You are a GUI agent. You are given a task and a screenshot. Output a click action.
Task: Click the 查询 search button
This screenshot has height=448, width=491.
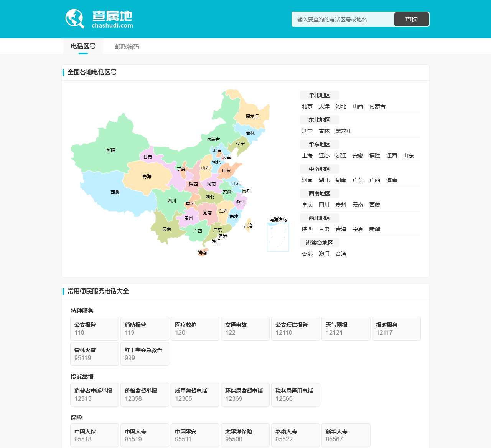(x=411, y=19)
